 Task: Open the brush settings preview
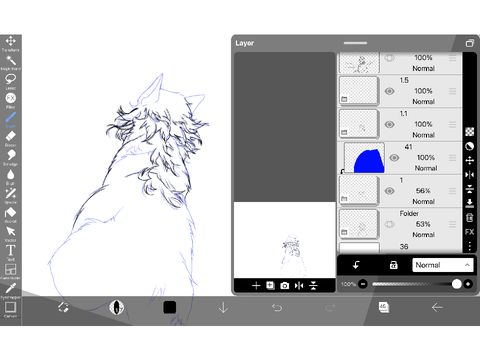[117, 307]
